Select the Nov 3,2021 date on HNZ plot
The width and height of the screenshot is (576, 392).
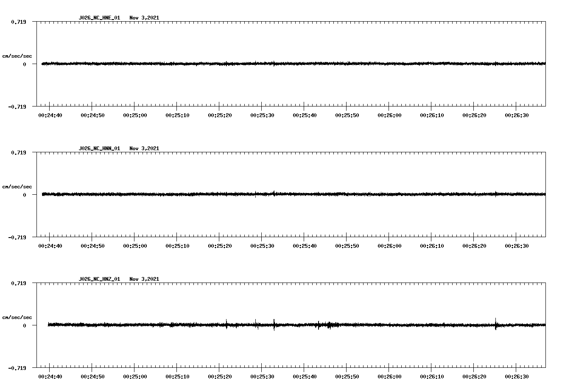pyautogui.click(x=144, y=279)
